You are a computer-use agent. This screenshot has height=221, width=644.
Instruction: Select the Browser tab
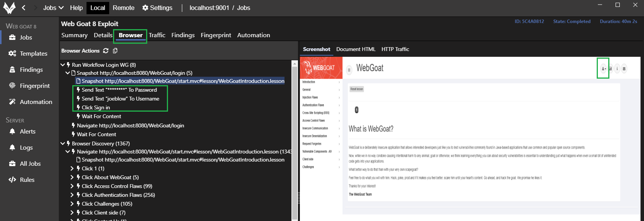point(131,35)
